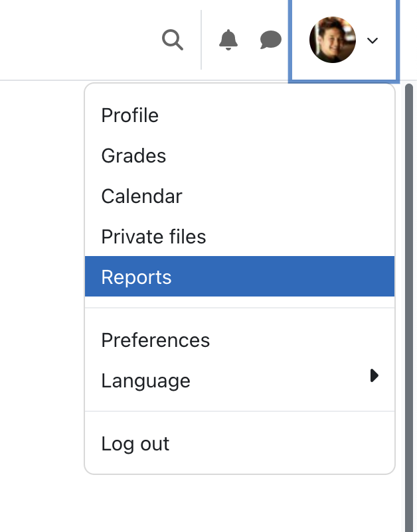Open notifications via the bell icon
417x532 pixels.
(228, 40)
